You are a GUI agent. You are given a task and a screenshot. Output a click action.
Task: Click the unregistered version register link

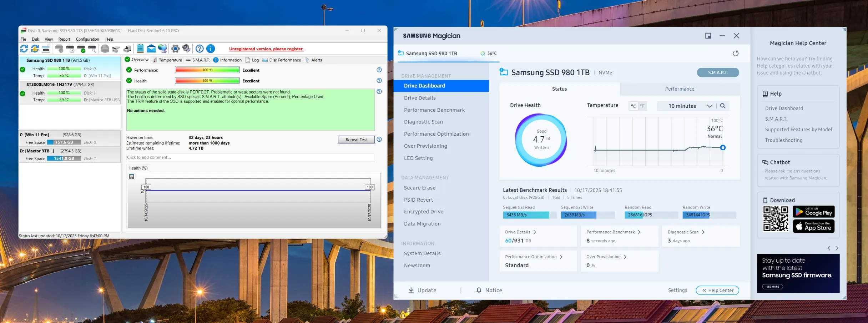[266, 49]
